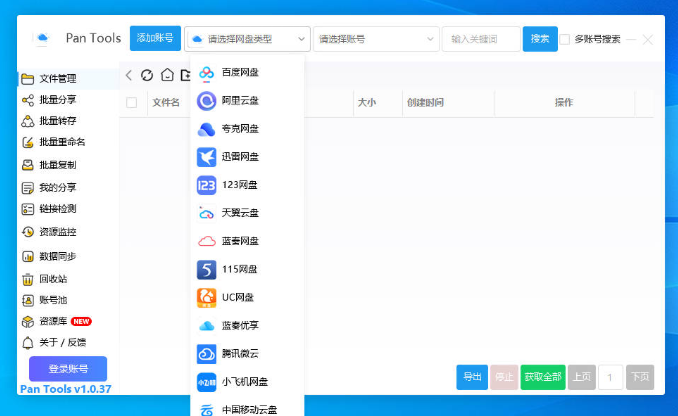This screenshot has width=678, height=416.
Task: Select 百度网盘 from the dropdown list
Action: click(x=247, y=73)
